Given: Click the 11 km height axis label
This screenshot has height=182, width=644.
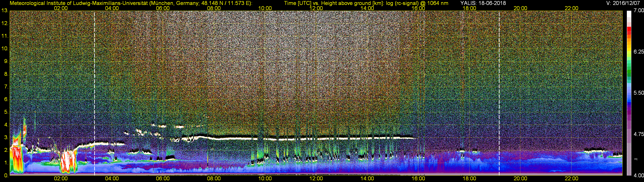Looking at the screenshot, I should point(5,36).
